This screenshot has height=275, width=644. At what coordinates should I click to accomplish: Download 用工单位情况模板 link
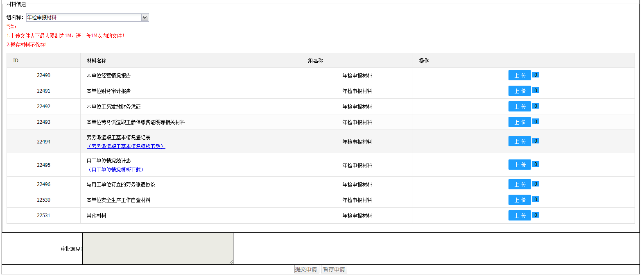[116, 170]
